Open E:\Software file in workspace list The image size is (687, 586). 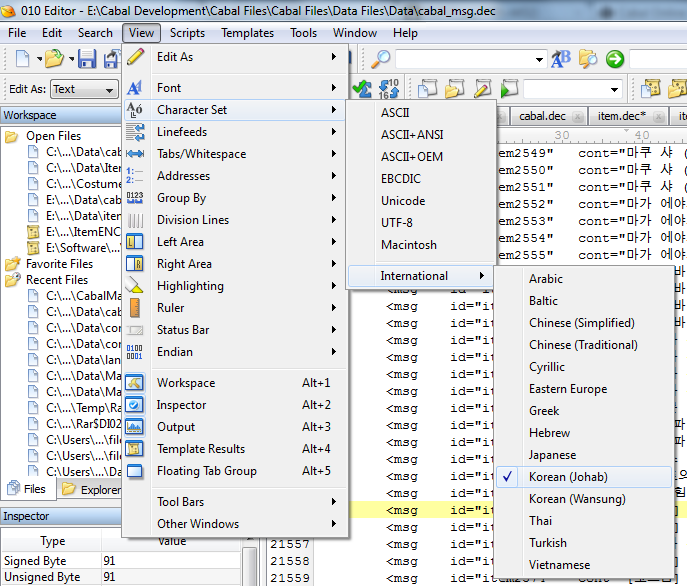82,248
